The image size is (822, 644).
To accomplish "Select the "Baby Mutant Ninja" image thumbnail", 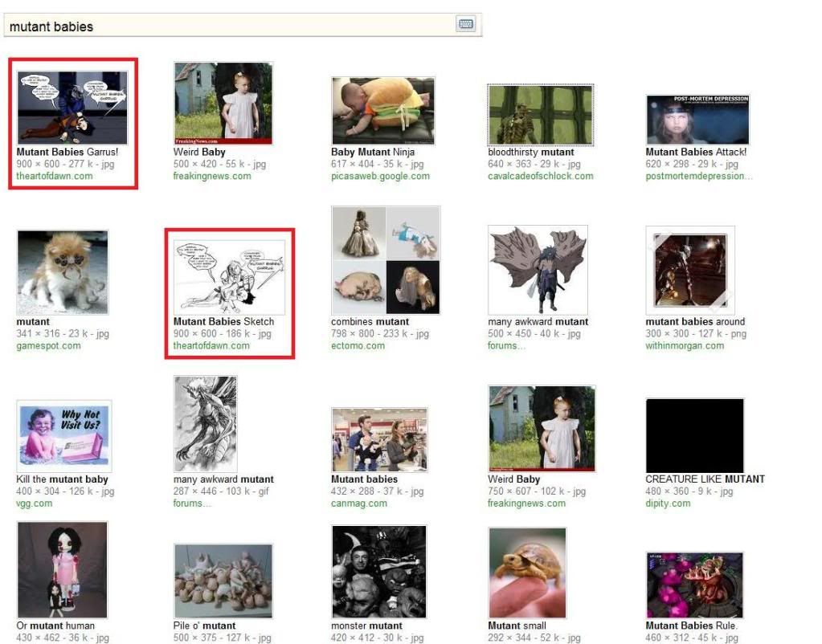I will coord(383,111).
